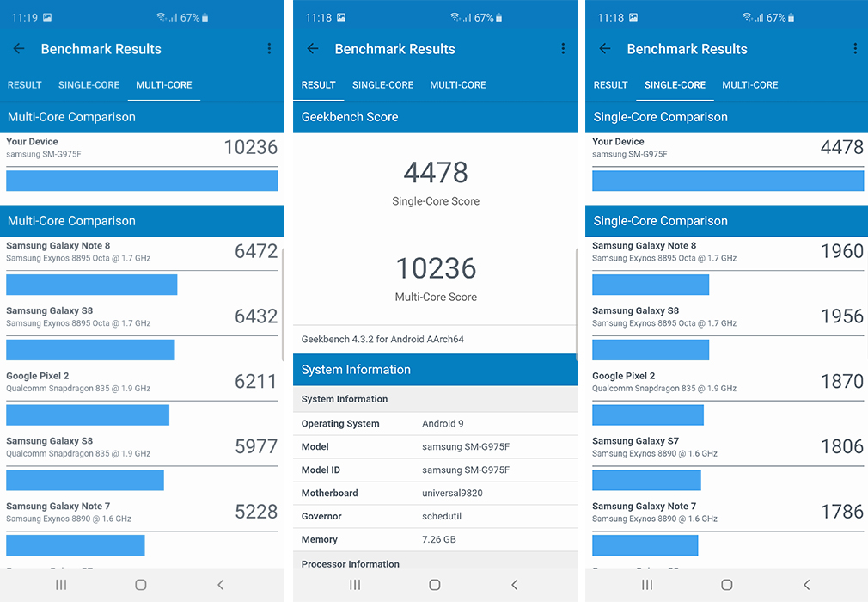
Task: Tap Wi-Fi icon in right phone status bar
Action: tap(748, 17)
